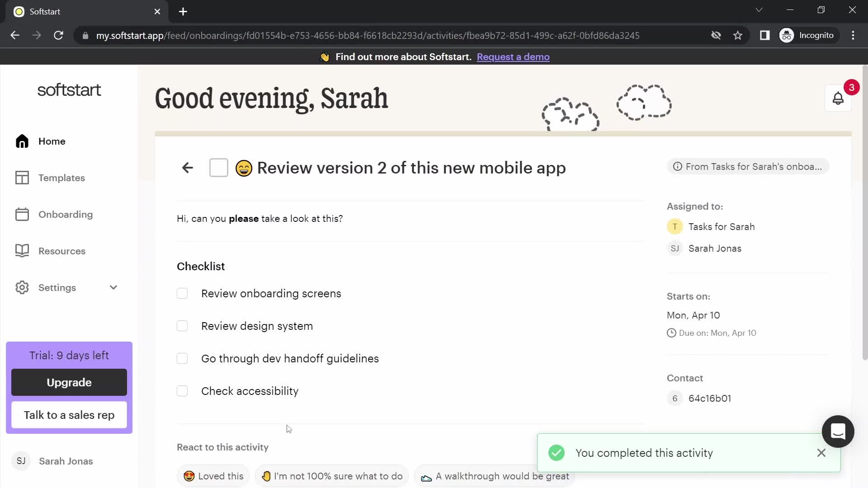This screenshot has height=488, width=868.
Task: Click the Templates sidebar icon
Action: [x=22, y=178]
